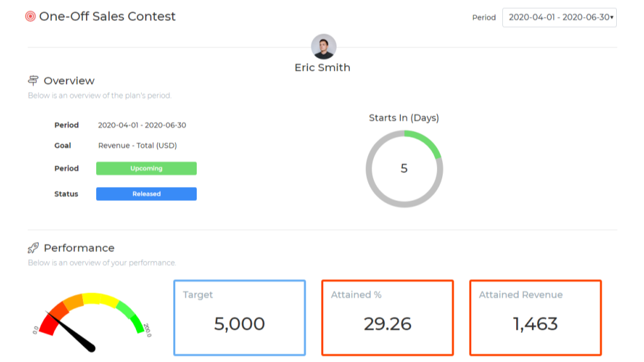Viewport: 644px width, 362px height.
Task: Click the One-Off Sales Contest title
Action: point(108,16)
